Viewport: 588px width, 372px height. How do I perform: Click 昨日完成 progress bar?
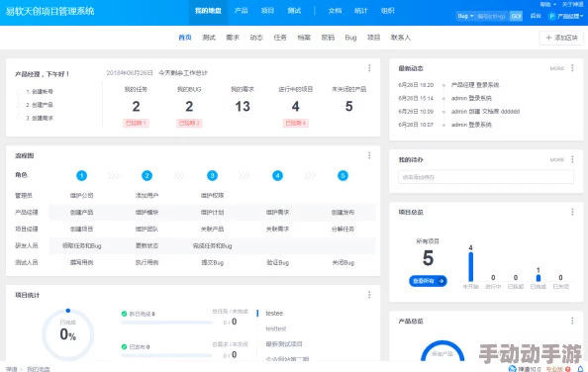click(x=166, y=323)
